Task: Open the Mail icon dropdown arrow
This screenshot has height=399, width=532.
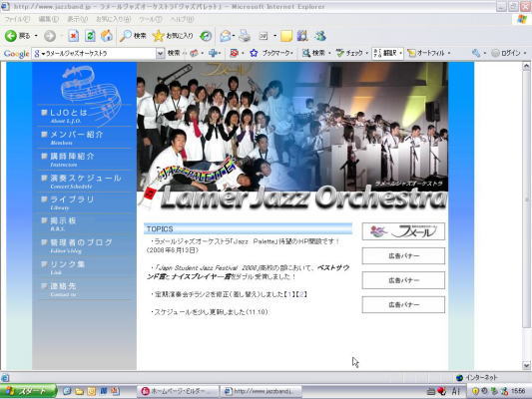Action: coord(234,36)
